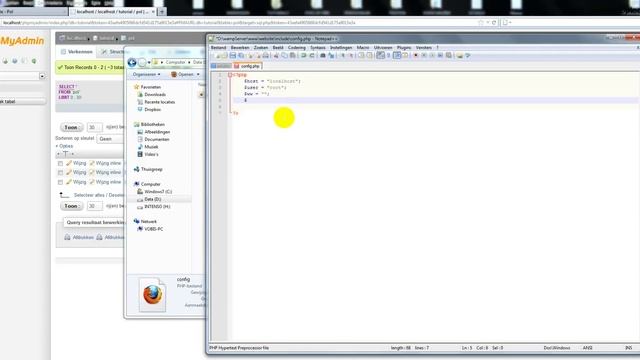The image size is (640, 360).
Task: Click the Explorer forward navigation button
Action: 142,62
